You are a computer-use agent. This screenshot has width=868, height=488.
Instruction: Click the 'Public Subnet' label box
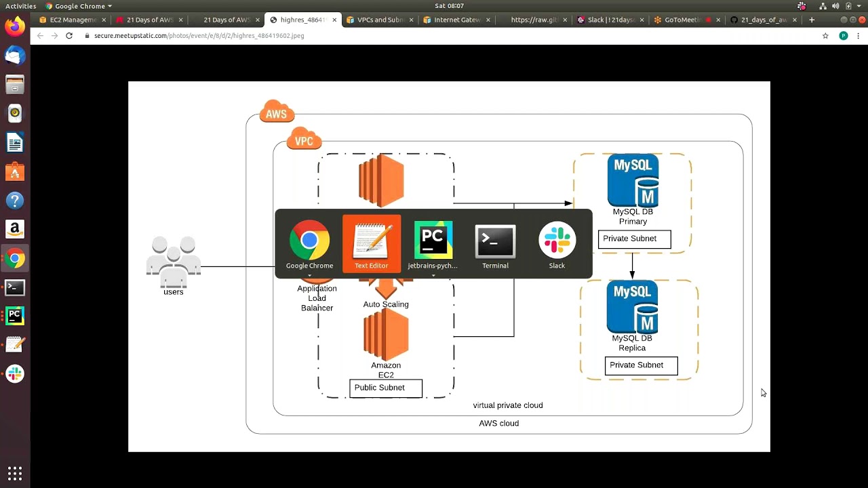(x=386, y=388)
